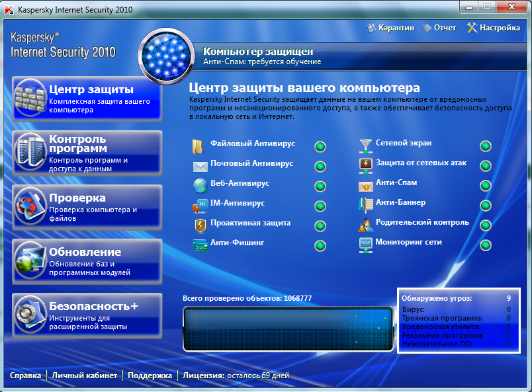Toggle the Проактивная защита green status indicator

pyautogui.click(x=320, y=226)
